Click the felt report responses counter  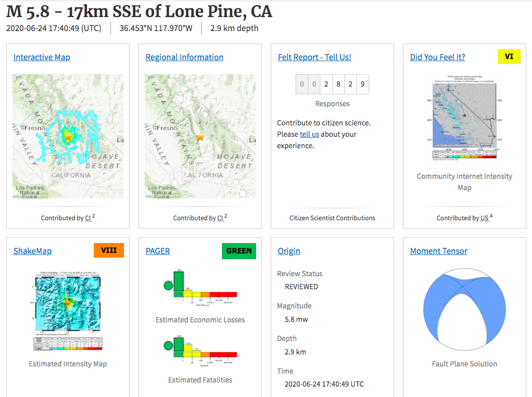332,84
